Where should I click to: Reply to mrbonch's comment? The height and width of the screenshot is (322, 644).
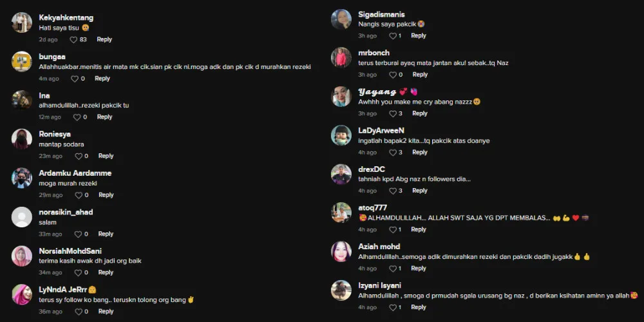pos(420,75)
